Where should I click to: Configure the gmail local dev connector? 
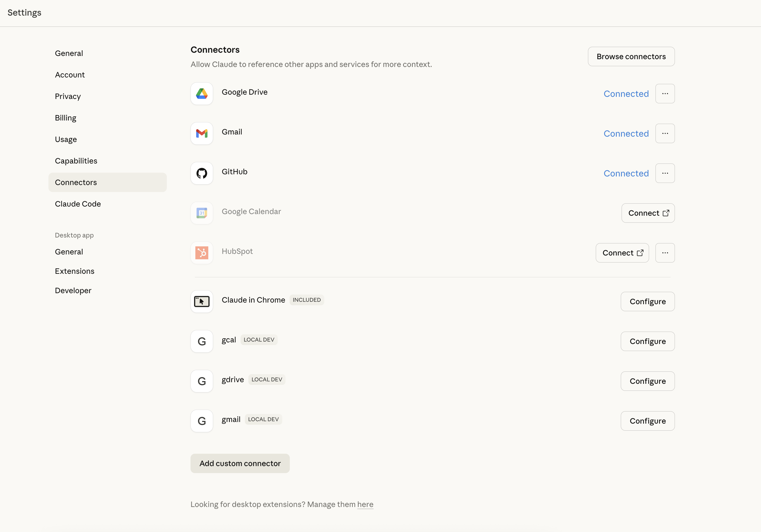[x=647, y=421]
